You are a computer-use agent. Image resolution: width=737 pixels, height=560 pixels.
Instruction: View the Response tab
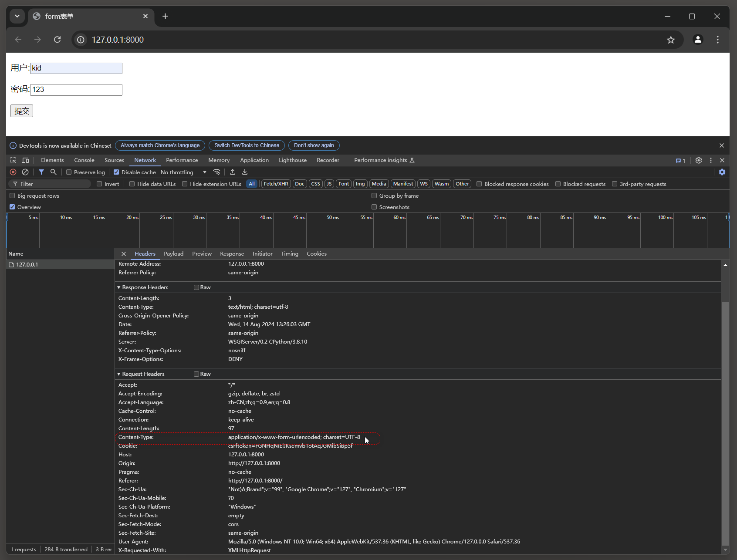click(x=232, y=254)
